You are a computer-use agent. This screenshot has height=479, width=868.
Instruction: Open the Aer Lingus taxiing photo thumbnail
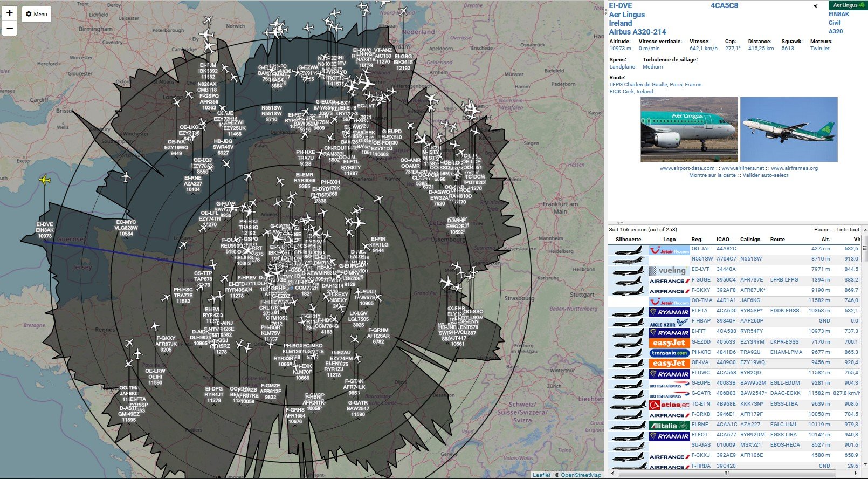(x=689, y=129)
